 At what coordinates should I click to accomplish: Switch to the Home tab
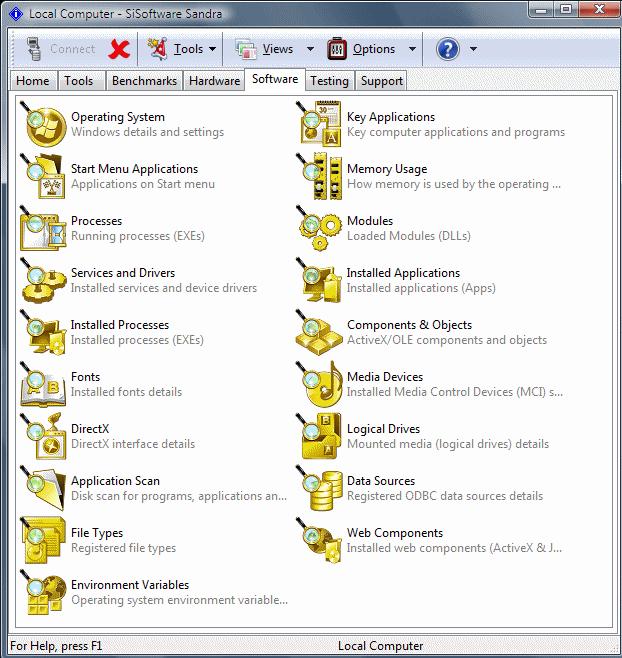(x=33, y=81)
